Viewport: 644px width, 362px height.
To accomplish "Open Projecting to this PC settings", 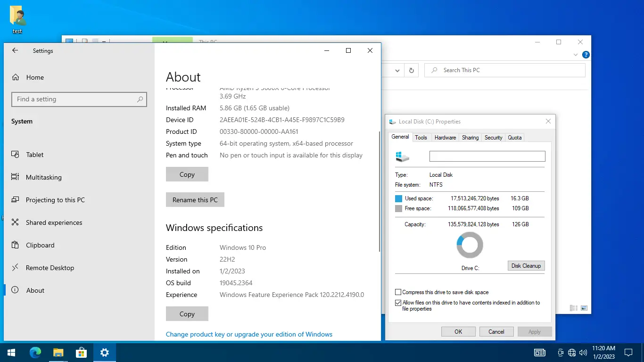I will (54, 200).
